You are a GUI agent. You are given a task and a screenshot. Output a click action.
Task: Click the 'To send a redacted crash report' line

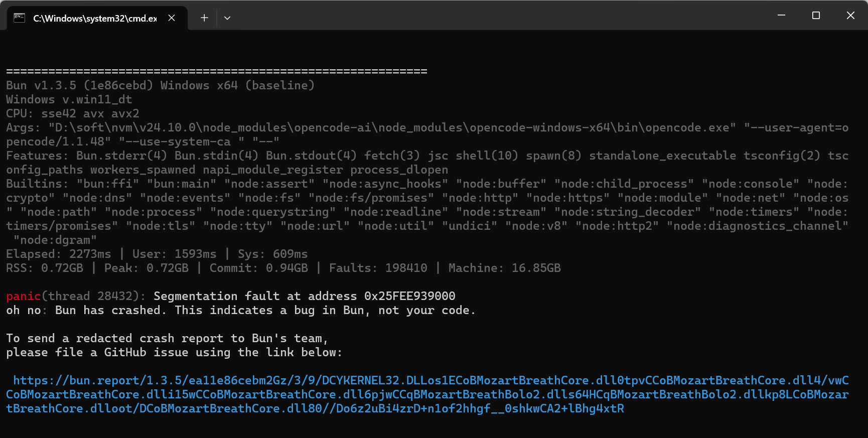(167, 338)
